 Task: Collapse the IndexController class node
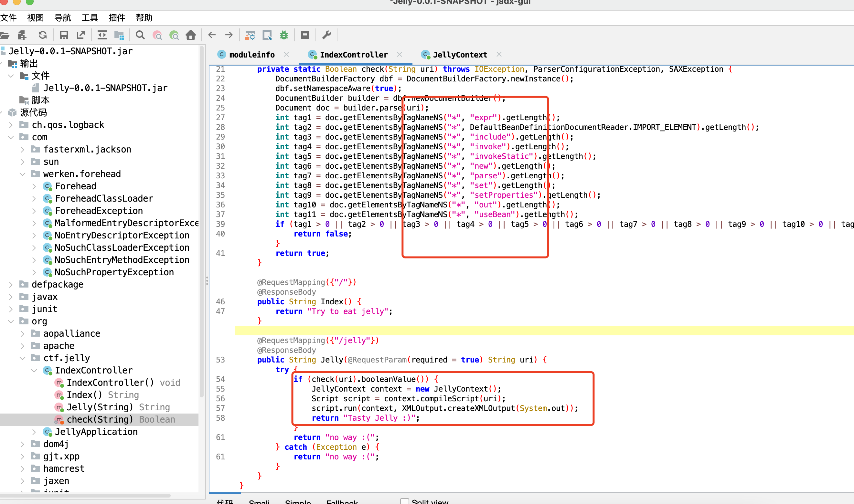click(34, 370)
